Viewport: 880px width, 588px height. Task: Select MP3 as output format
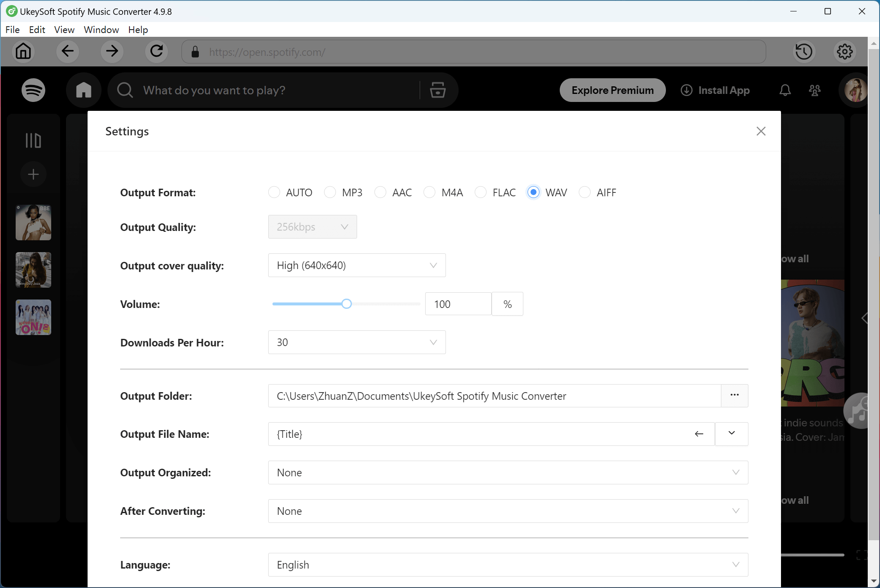coord(330,192)
